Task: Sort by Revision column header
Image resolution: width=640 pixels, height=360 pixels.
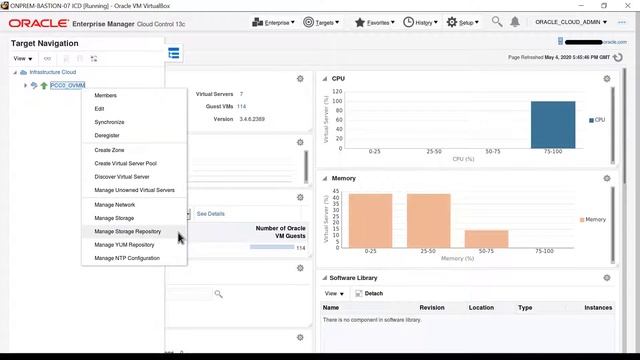Action: (x=432, y=308)
